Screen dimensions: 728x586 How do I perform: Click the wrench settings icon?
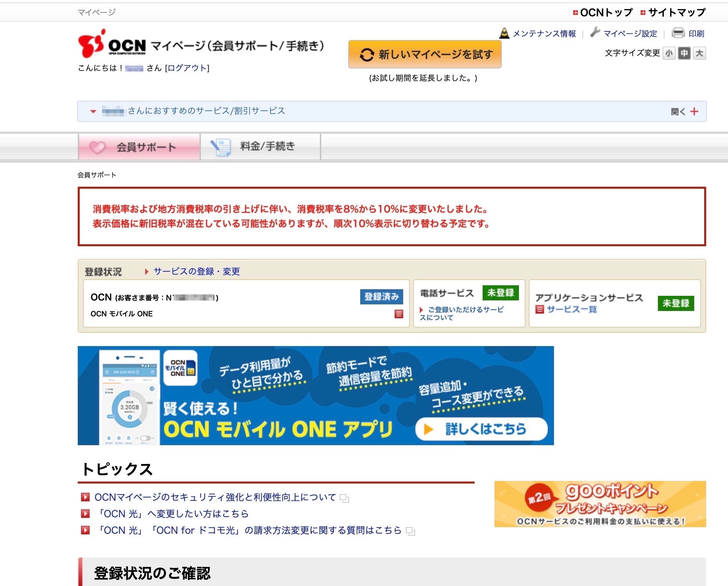tap(595, 32)
